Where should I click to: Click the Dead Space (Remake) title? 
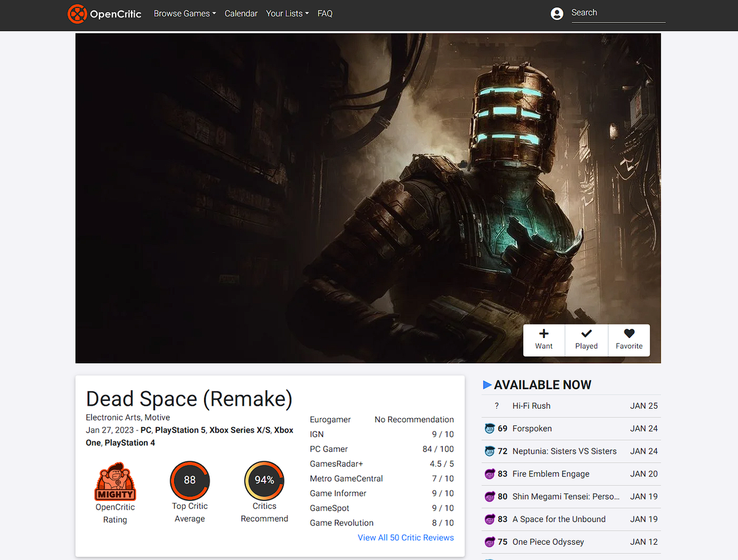(189, 399)
